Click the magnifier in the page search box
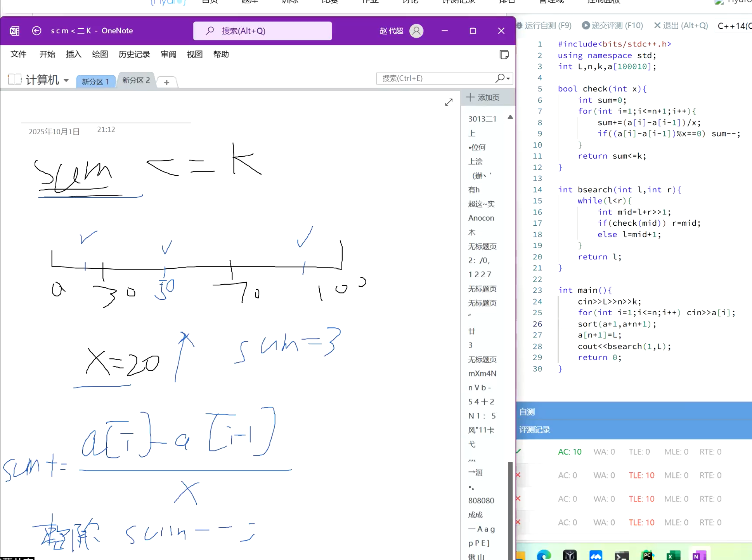Screen dimensions: 752x560 (501, 78)
